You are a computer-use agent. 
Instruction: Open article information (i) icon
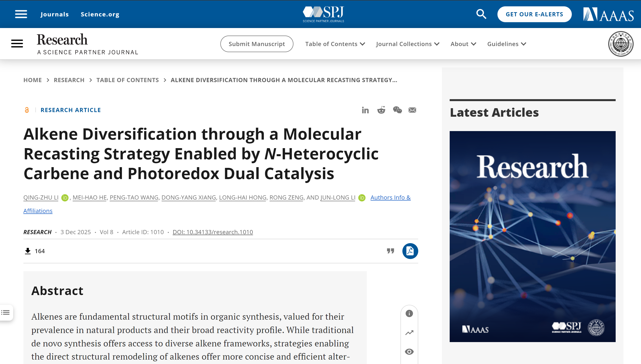coord(409,314)
